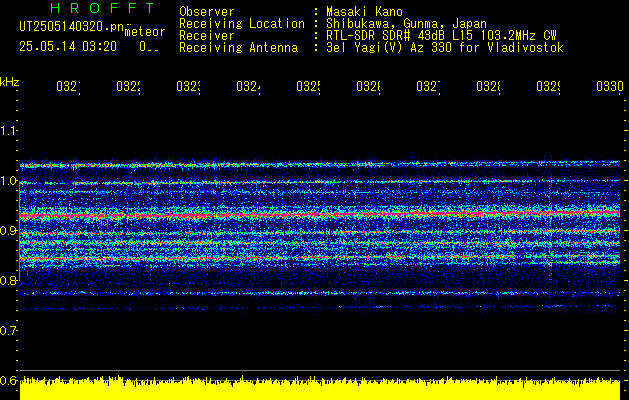Image resolution: width=629 pixels, height=400 pixels.
Task: Click the kHz axis unit label
Action: point(9,82)
